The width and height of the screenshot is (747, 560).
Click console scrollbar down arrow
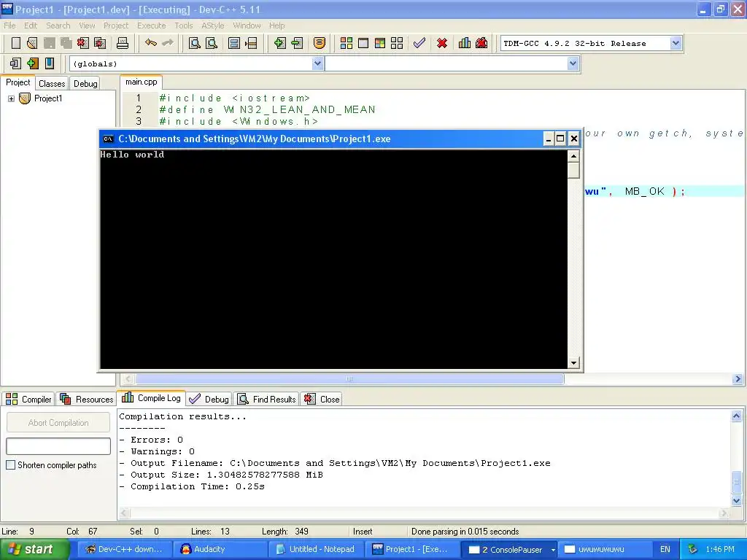click(573, 363)
